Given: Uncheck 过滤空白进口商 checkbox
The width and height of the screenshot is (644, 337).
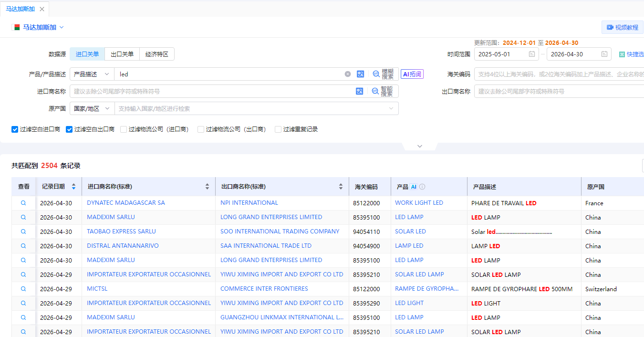Looking at the screenshot, I should click(x=15, y=129).
